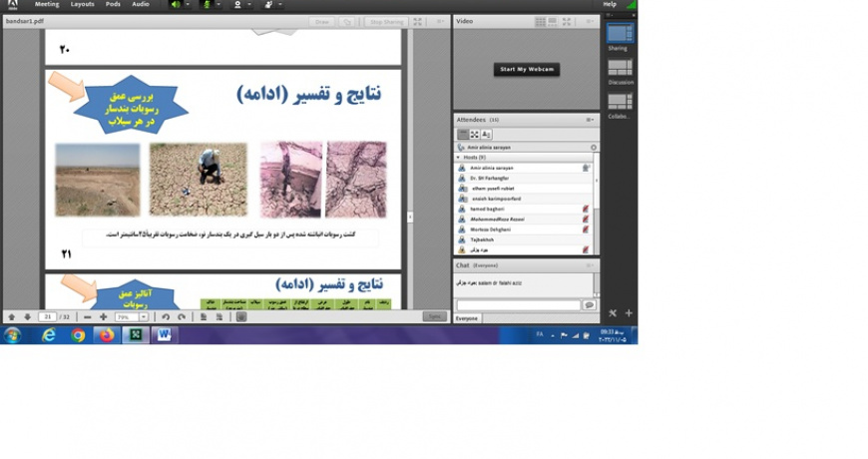Open the Attendees pod options menu
The image size is (868, 459).
(590, 120)
